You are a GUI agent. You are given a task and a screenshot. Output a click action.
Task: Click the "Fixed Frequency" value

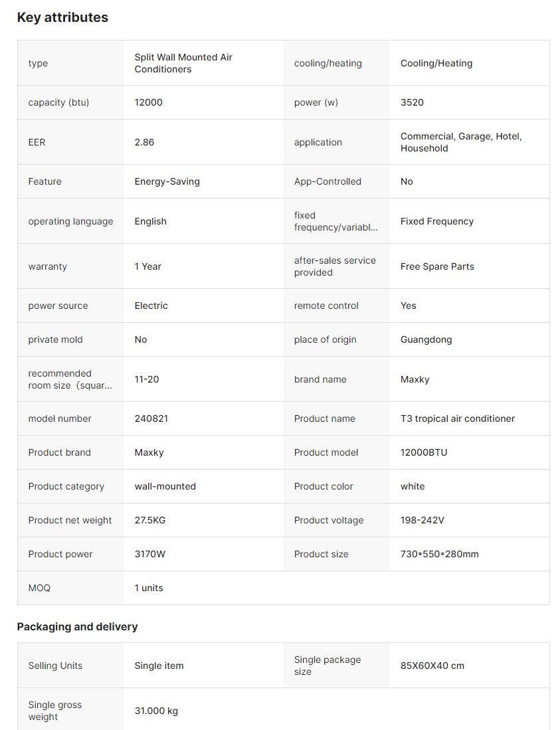(436, 221)
